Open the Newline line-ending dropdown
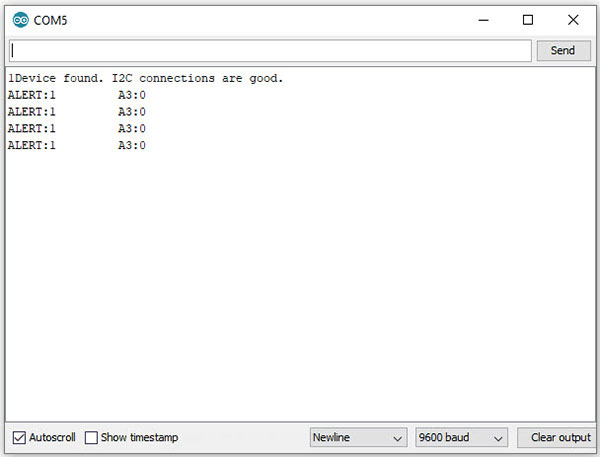Image resolution: width=600 pixels, height=457 pixels. (x=358, y=437)
